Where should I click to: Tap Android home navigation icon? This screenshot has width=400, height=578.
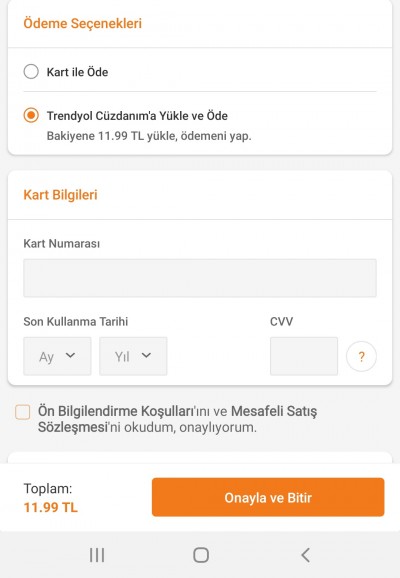pyautogui.click(x=201, y=555)
